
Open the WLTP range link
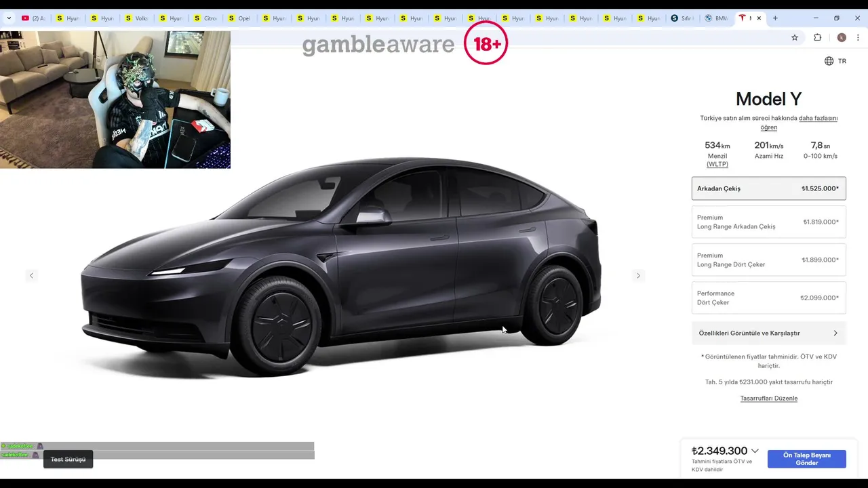click(717, 164)
